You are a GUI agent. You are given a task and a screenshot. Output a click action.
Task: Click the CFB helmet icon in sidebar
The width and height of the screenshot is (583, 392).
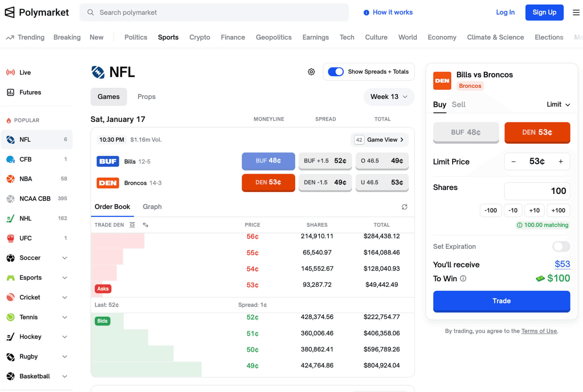11,159
